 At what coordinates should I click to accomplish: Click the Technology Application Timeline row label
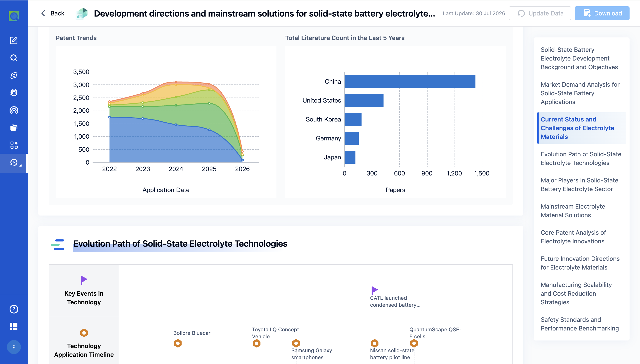click(84, 350)
